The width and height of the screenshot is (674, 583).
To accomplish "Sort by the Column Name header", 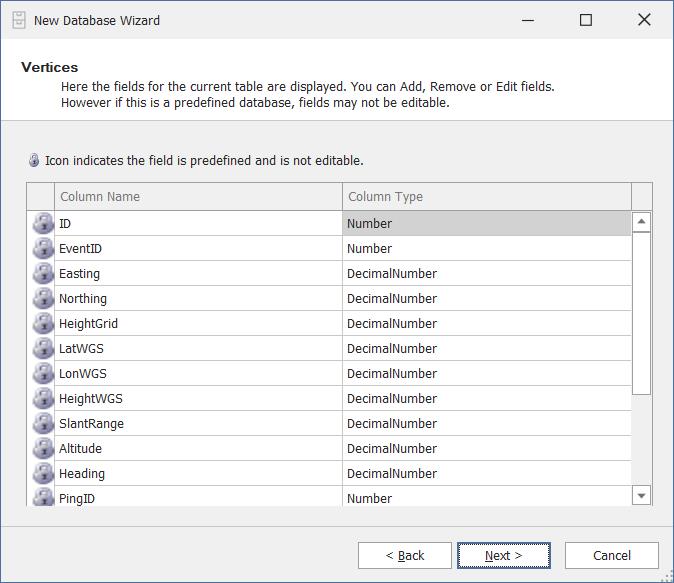I will [x=199, y=196].
